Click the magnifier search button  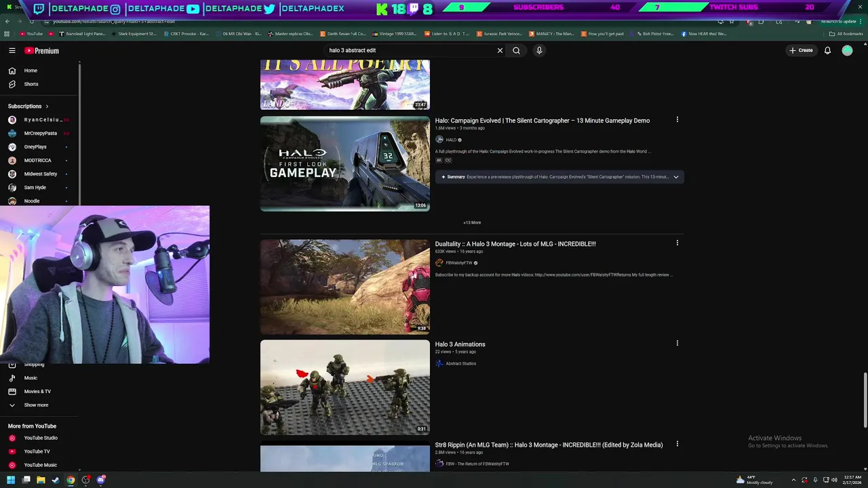(x=516, y=50)
